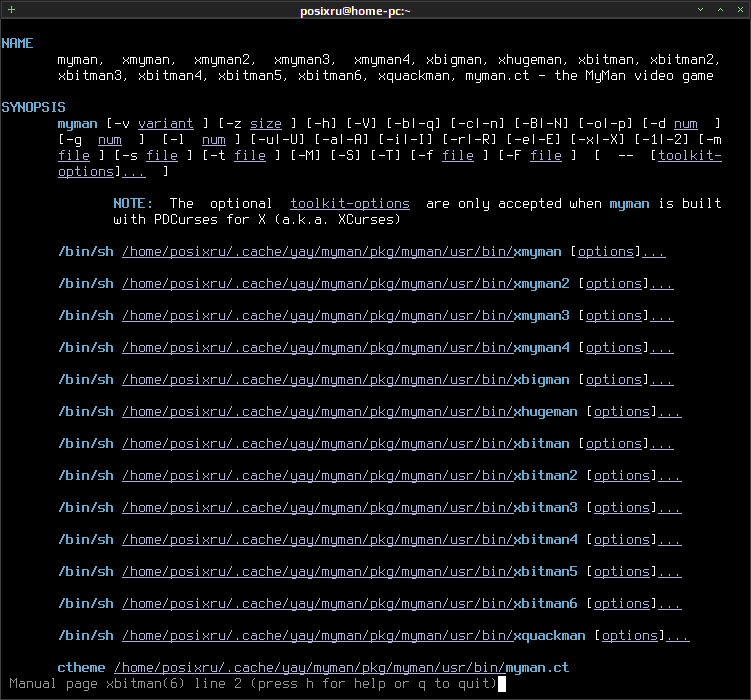The height and width of the screenshot is (700, 751).
Task: Click the blinking cursor block at prompt end
Action: [501, 684]
